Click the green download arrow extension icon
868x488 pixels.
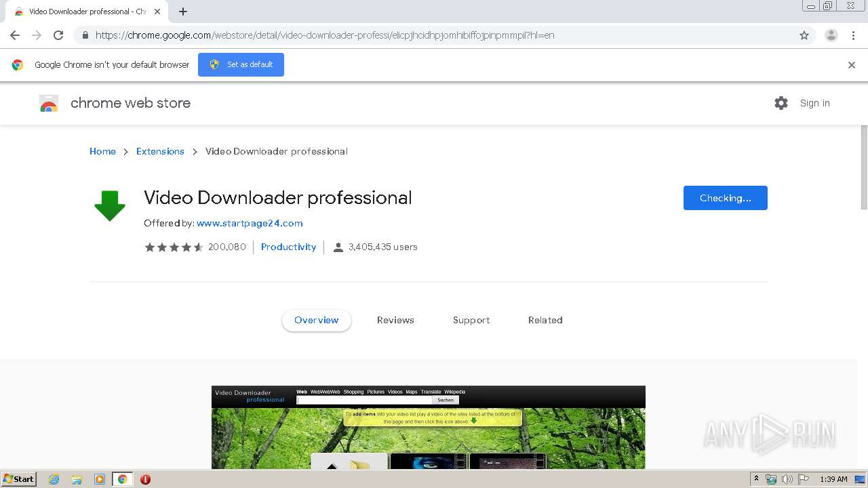point(110,206)
